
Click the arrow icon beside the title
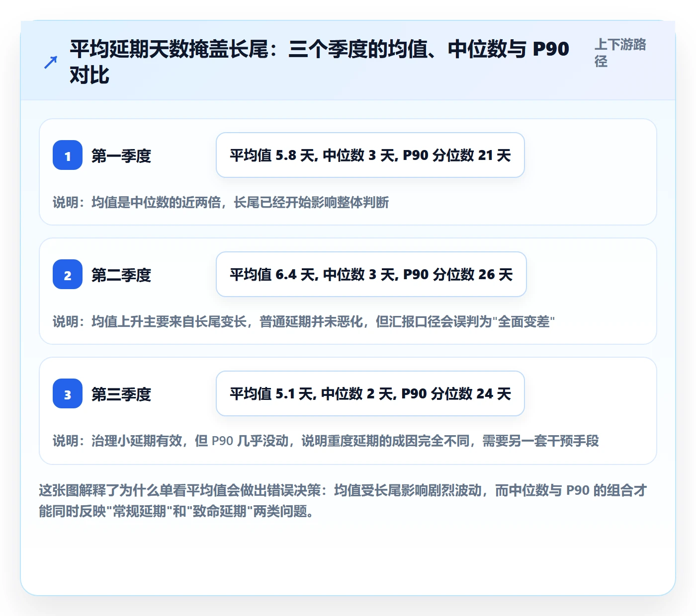pos(51,62)
